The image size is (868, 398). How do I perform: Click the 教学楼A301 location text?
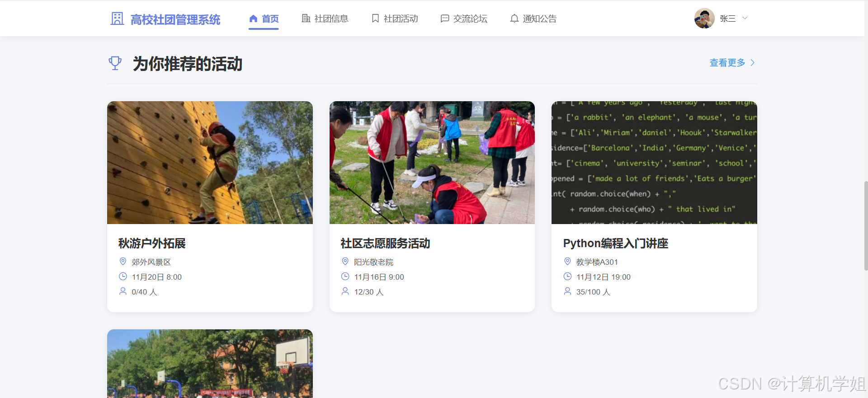pos(597,262)
